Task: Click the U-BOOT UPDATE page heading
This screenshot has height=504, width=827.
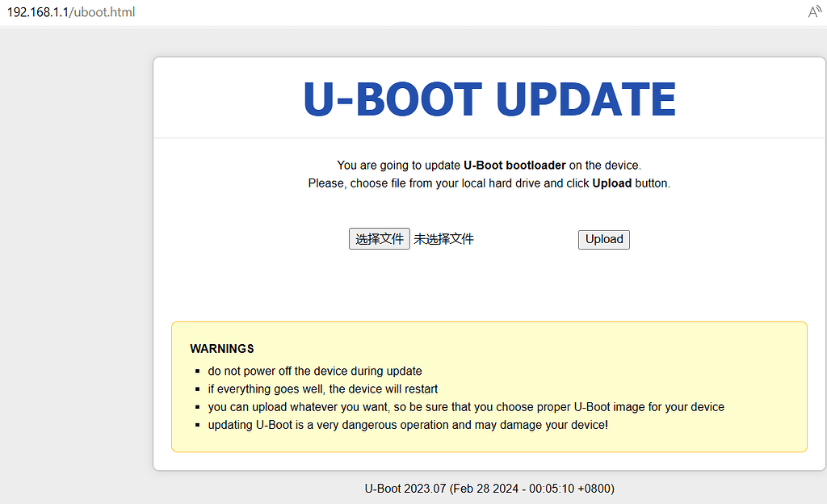Action: [x=488, y=99]
